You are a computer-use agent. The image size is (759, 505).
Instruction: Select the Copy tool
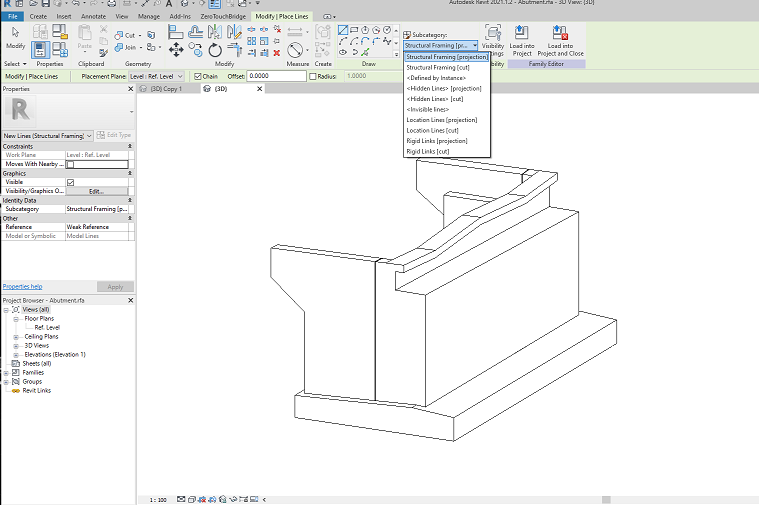195,49
